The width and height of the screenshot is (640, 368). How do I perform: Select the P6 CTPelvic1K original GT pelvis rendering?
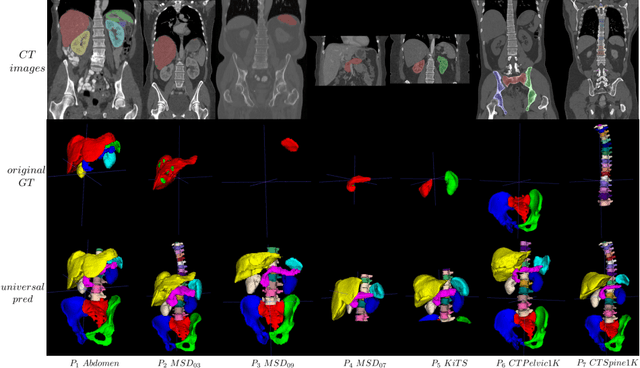[x=516, y=210]
